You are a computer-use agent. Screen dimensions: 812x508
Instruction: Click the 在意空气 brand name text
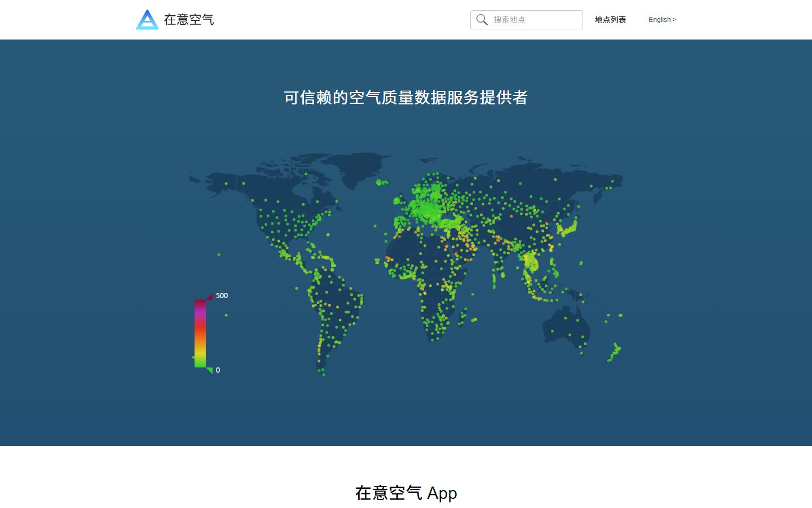pyautogui.click(x=189, y=20)
